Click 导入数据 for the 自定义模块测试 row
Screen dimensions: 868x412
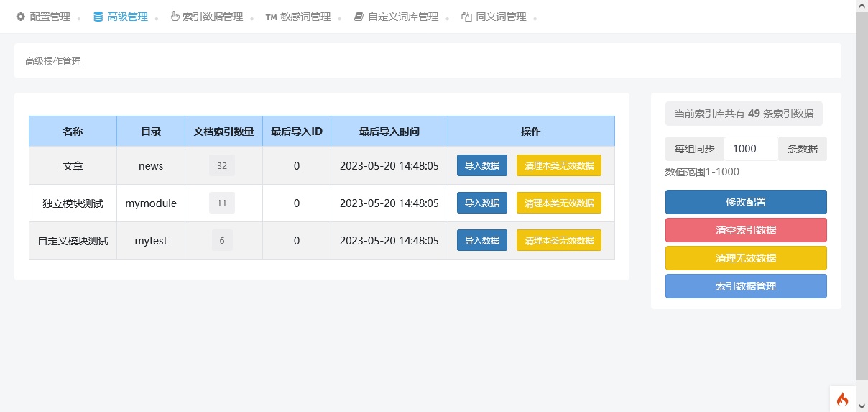pyautogui.click(x=482, y=240)
